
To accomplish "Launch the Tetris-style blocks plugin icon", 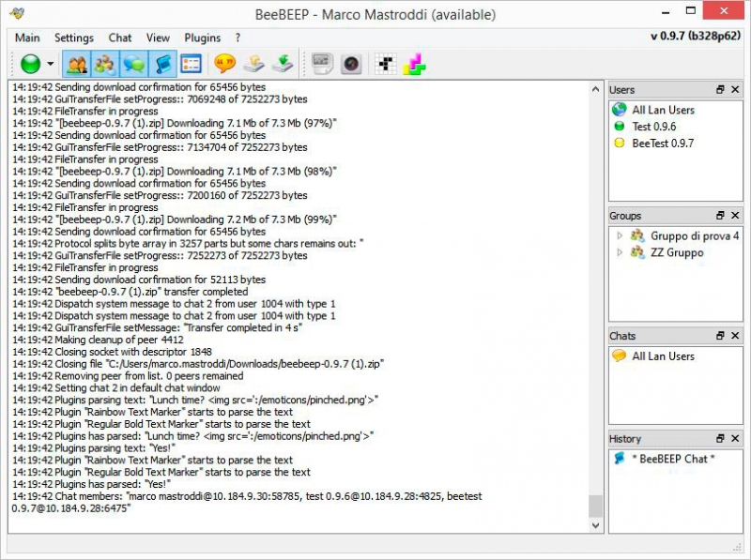I will (414, 64).
